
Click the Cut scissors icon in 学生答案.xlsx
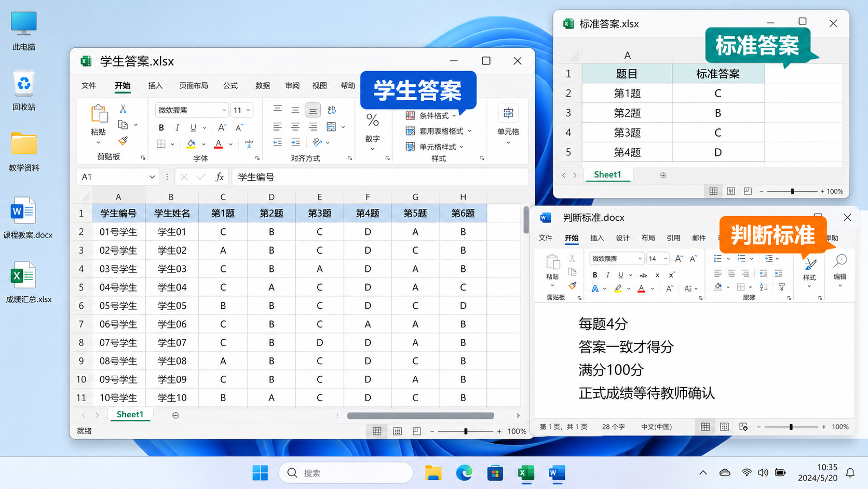click(x=123, y=109)
